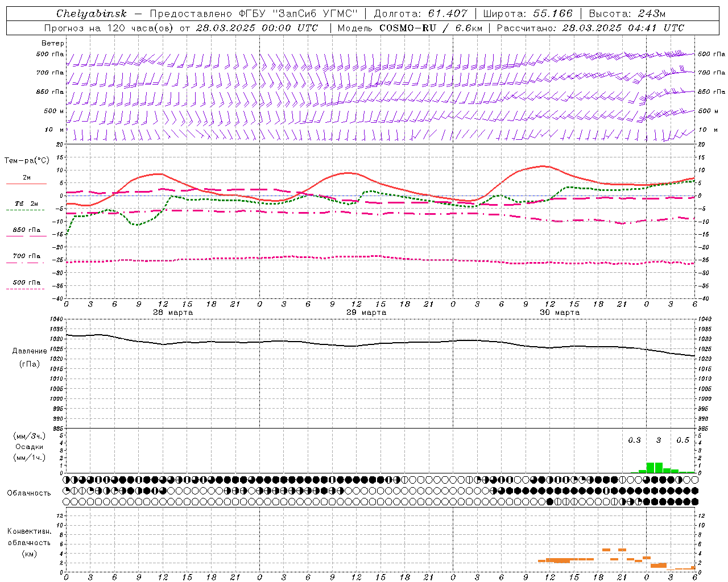Viewport: 728px width, 582px height.
Task: Click 'Прогноз на 120 часа(ов)' forecast text
Action: coord(110,28)
